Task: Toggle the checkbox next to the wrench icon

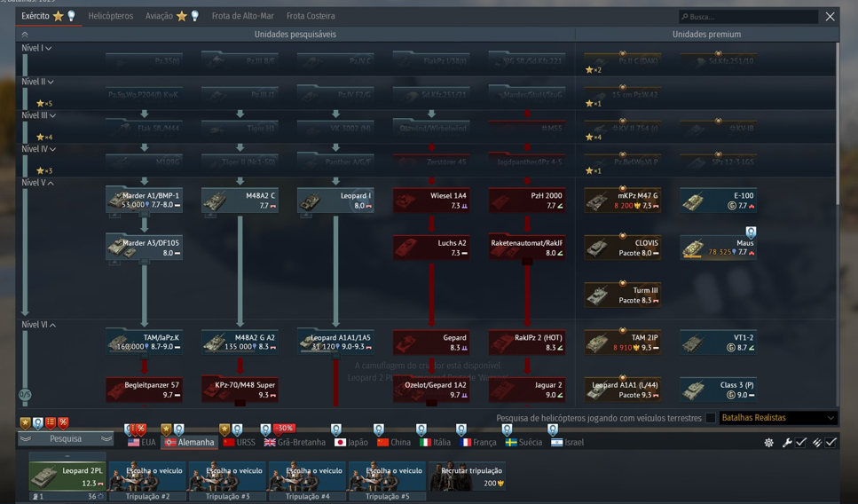Action: coord(801,442)
